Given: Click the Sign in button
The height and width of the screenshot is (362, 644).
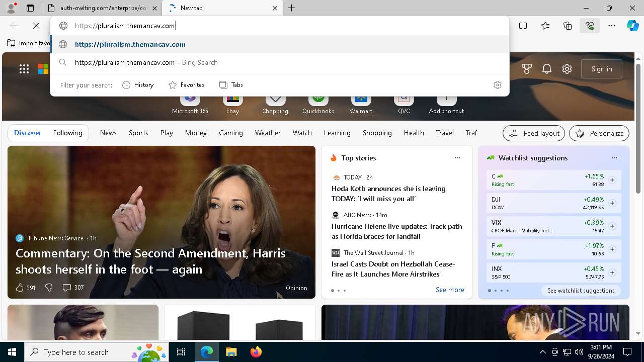Looking at the screenshot, I should tap(602, 69).
